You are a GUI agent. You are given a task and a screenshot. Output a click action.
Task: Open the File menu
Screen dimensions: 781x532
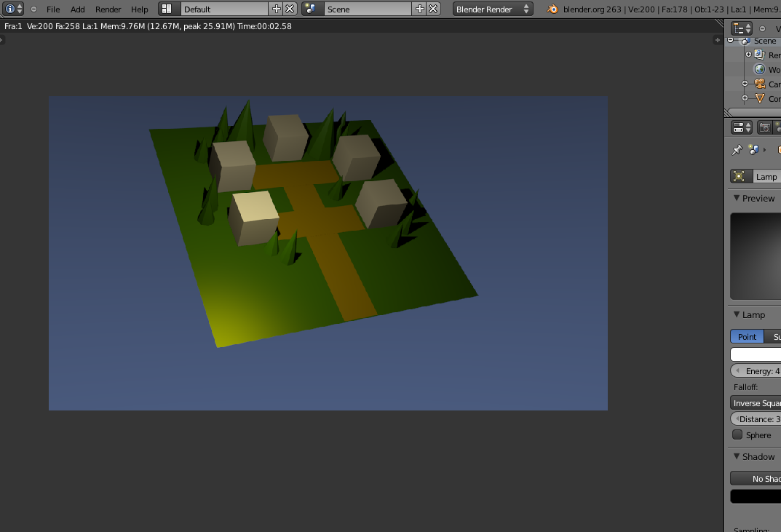(x=53, y=9)
